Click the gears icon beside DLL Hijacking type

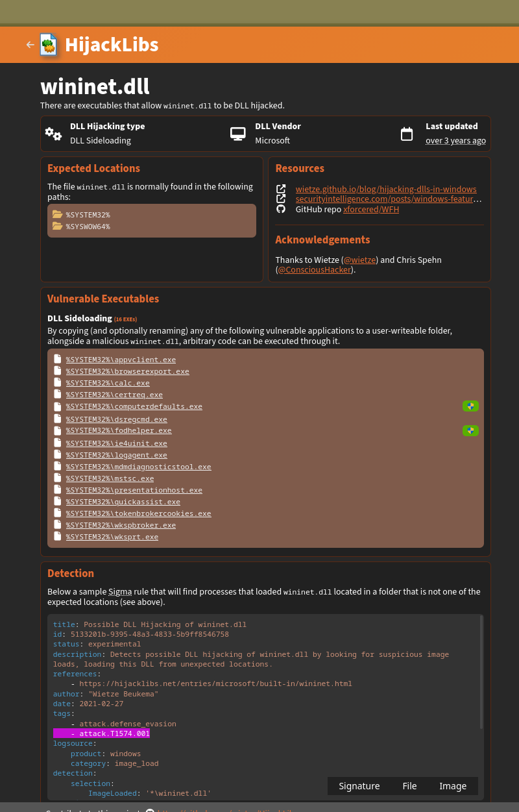coord(53,134)
